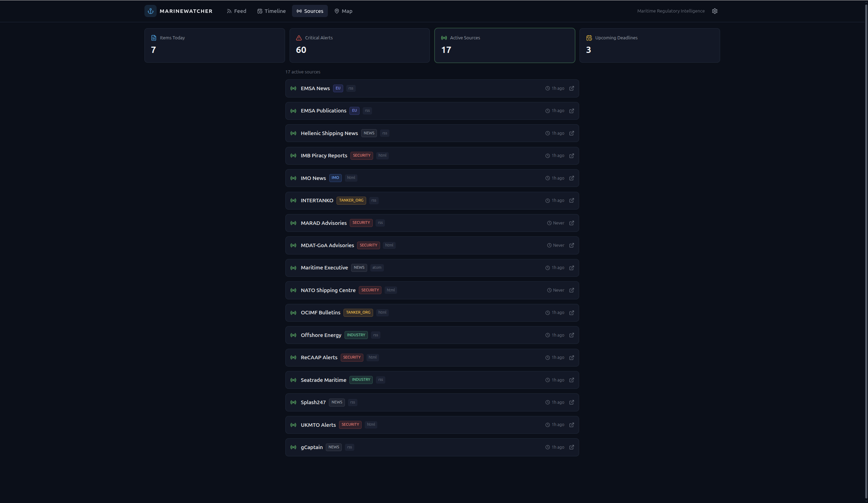This screenshot has height=503, width=868.
Task: Expand the Offshore Energy source row
Action: 432,335
